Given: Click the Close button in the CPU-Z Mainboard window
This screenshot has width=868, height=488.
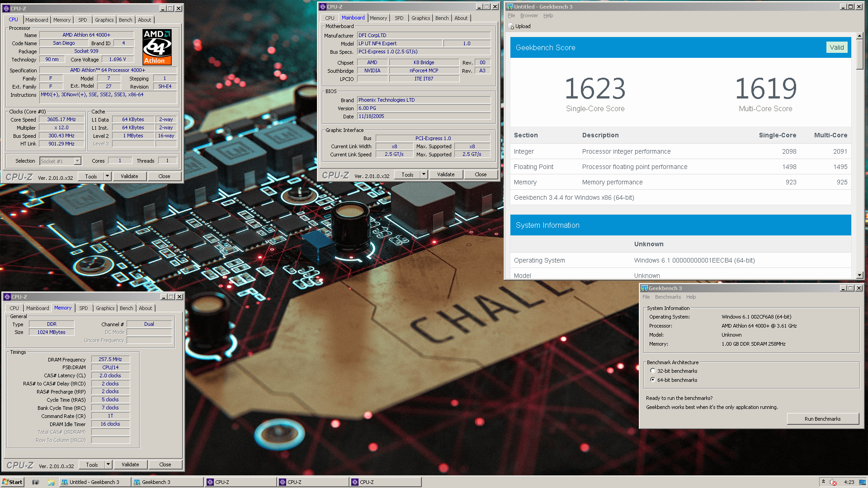Looking at the screenshot, I should [481, 174].
